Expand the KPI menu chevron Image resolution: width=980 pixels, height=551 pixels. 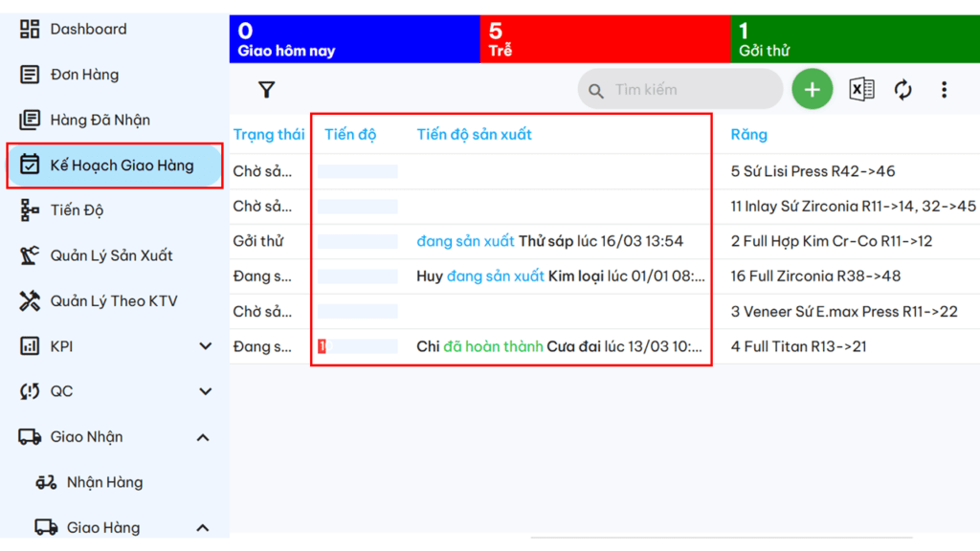coord(205,346)
